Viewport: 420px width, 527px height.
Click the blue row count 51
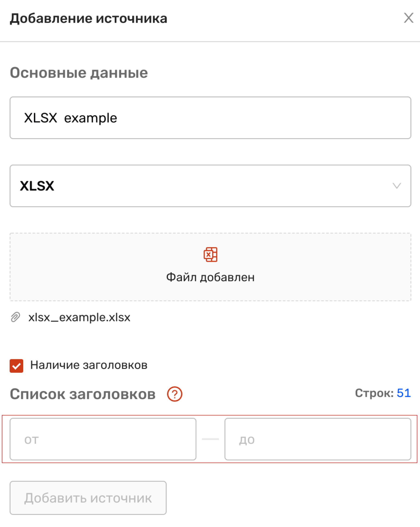(404, 393)
